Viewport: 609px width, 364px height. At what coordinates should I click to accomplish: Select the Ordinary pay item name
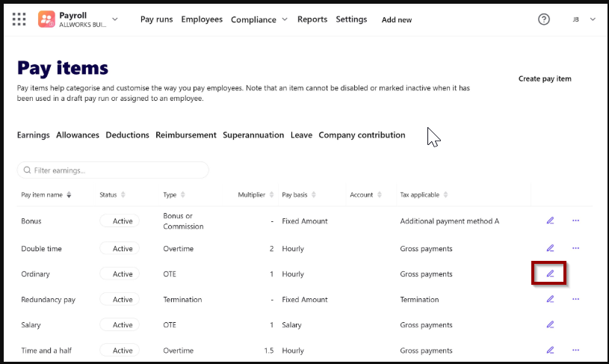point(35,274)
